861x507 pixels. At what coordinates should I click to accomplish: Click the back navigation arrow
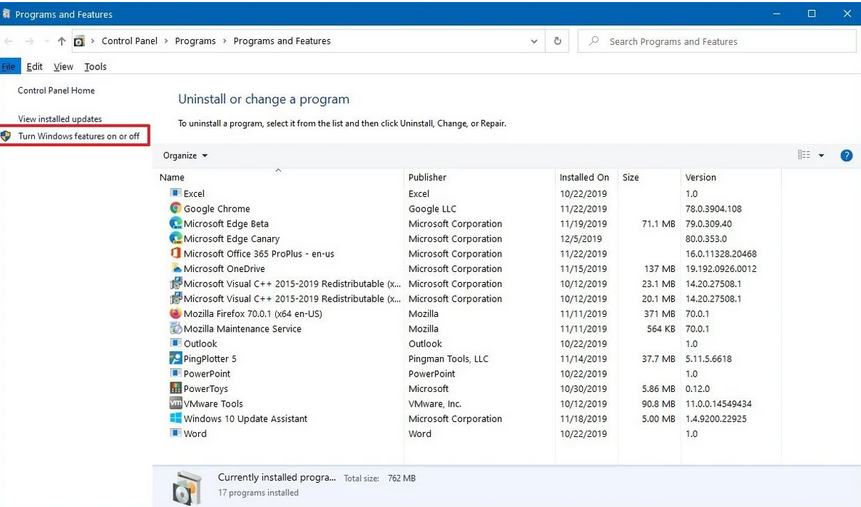click(x=9, y=41)
